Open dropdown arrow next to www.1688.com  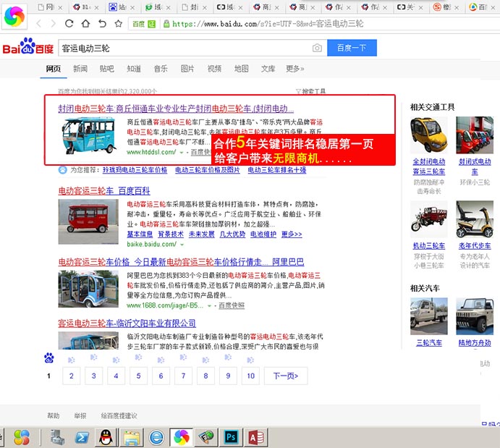click(x=209, y=306)
